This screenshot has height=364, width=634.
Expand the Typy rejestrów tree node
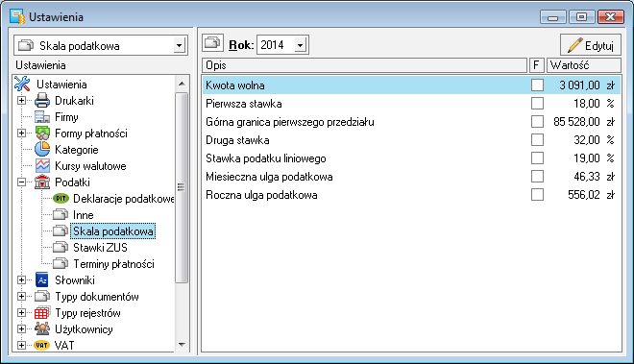[21, 313]
